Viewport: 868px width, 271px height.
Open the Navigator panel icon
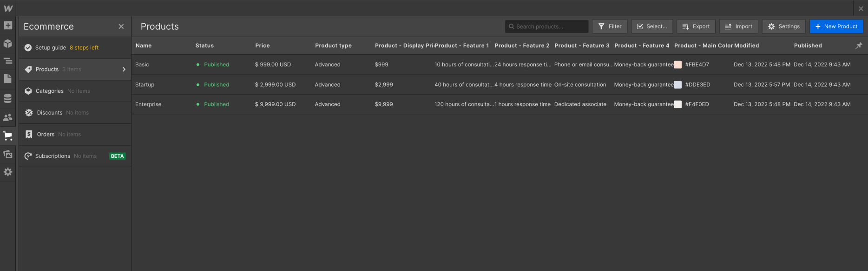pos(8,61)
